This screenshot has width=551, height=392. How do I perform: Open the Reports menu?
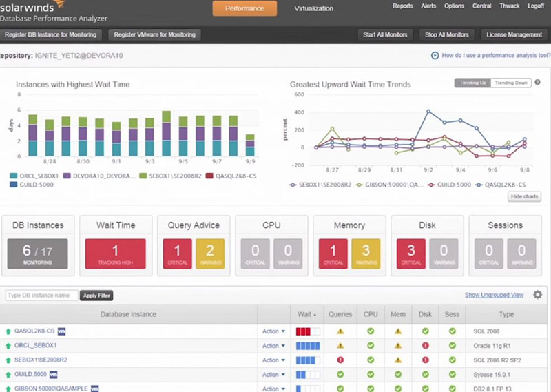(x=403, y=6)
